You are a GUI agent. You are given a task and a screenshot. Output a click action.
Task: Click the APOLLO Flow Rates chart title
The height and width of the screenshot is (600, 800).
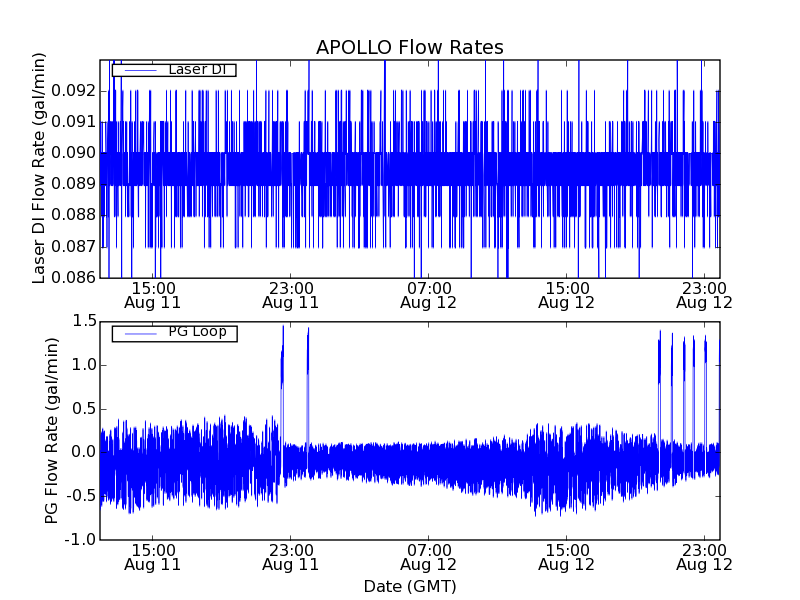(409, 48)
